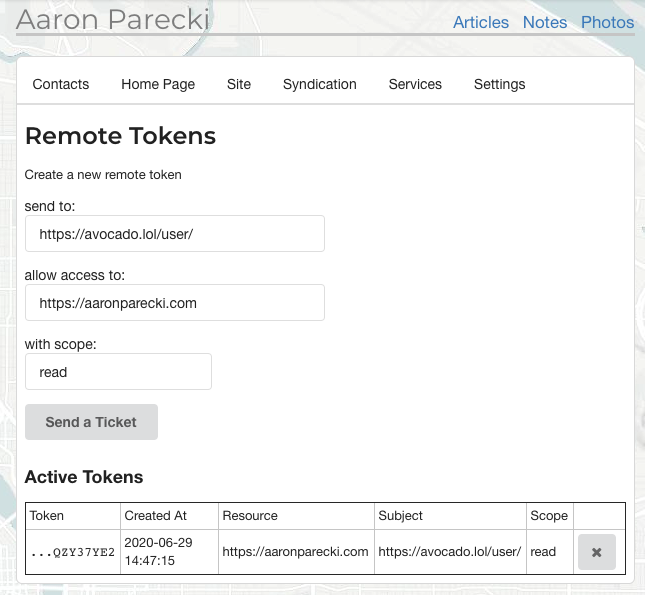Open the Settings tab

[x=499, y=84]
